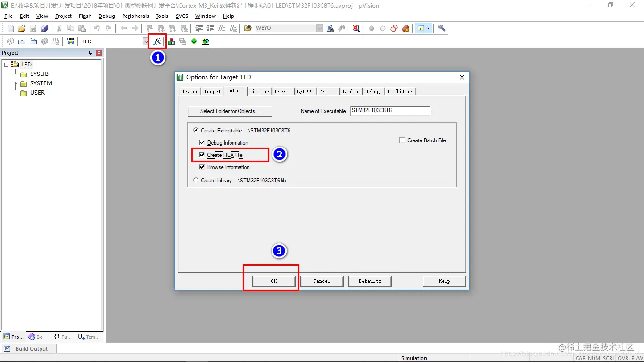Screen dimensions: 644x362
Task: Click the Manage Multi-Project Workspace icon
Action: click(x=183, y=41)
